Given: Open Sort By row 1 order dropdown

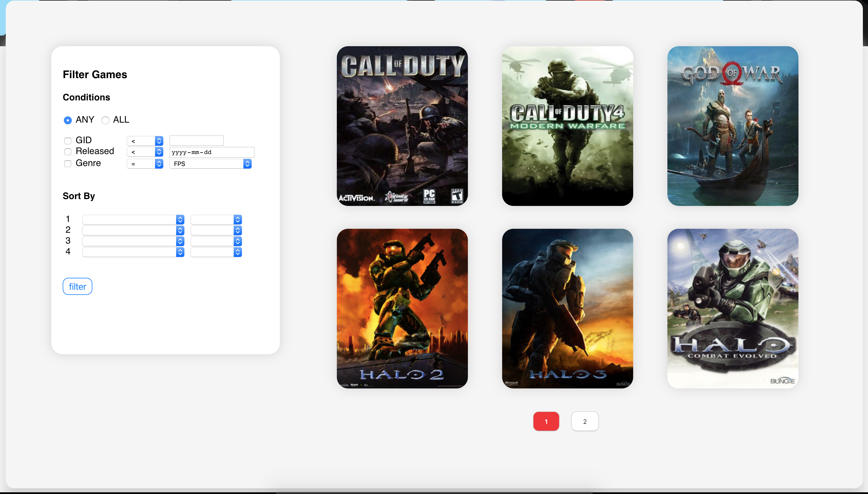Looking at the screenshot, I should click(216, 220).
